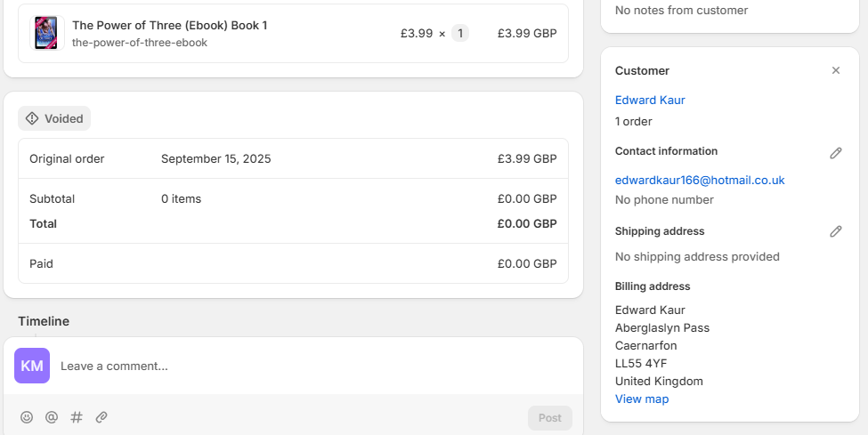Click the KM user avatar

(x=32, y=366)
